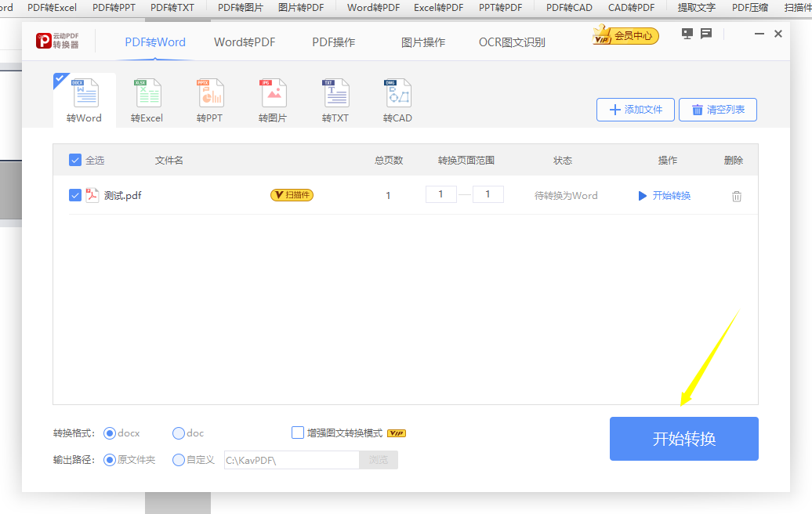812x514 pixels.
Task: Open the VIP 会员中心 panel
Action: (625, 35)
